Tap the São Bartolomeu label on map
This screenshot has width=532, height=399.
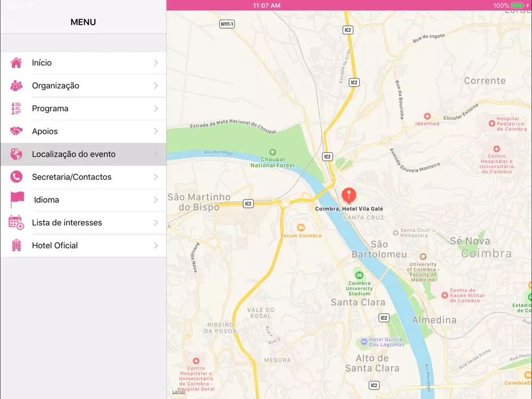379,249
